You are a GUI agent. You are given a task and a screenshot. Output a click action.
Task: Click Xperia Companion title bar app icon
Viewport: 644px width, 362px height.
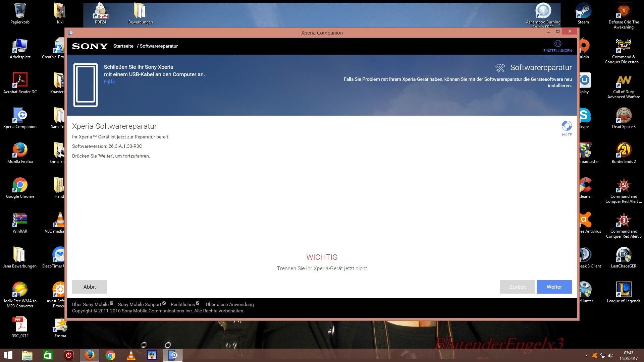(x=70, y=33)
